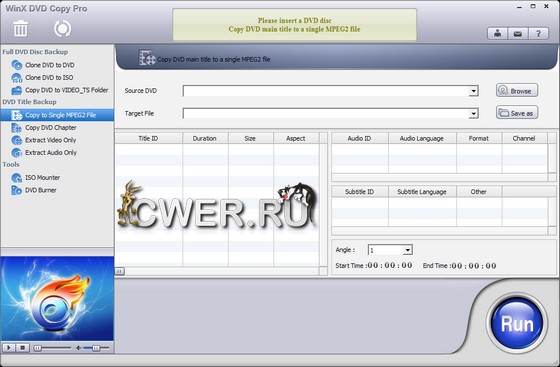
Task: Click the Subtitle ID column header
Action: coord(360,192)
